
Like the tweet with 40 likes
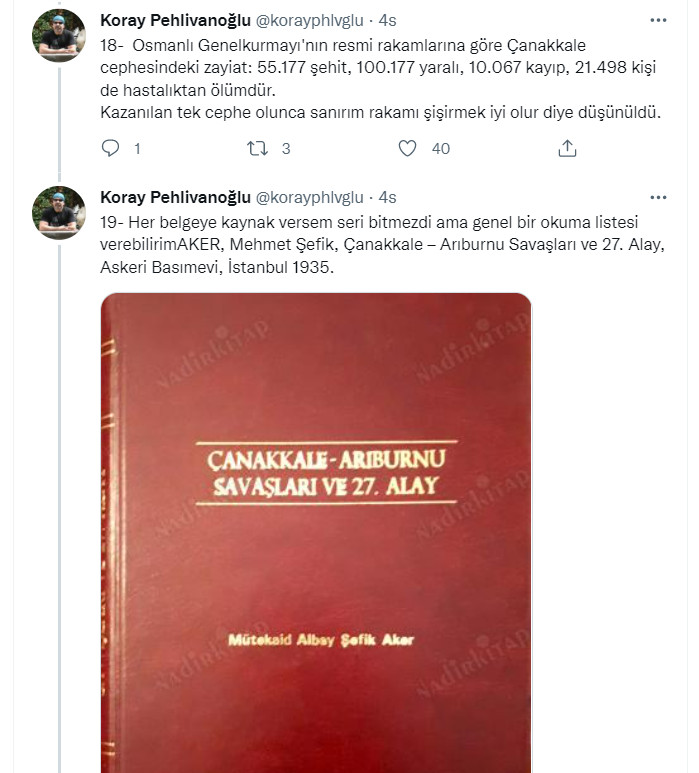407,149
